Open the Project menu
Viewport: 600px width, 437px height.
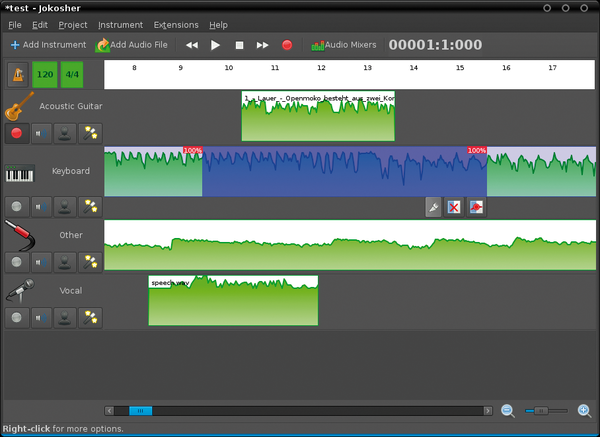[73, 24]
